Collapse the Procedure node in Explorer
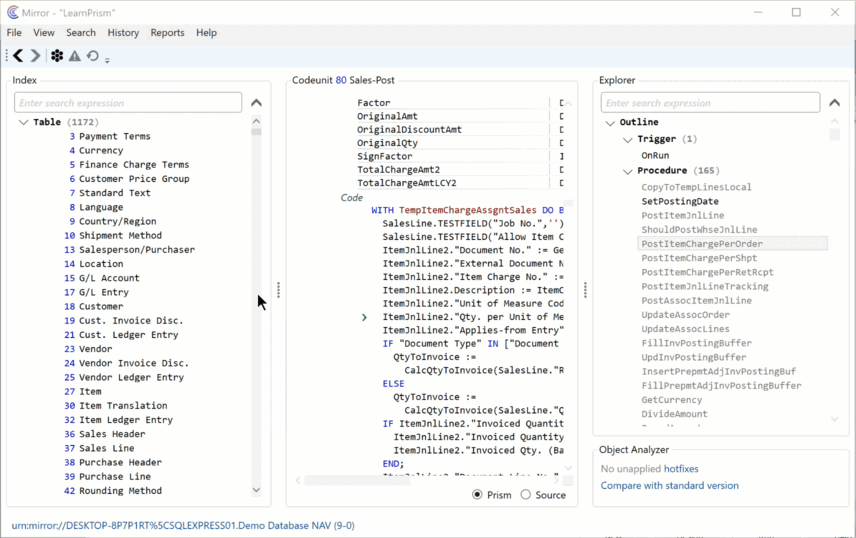 click(628, 172)
